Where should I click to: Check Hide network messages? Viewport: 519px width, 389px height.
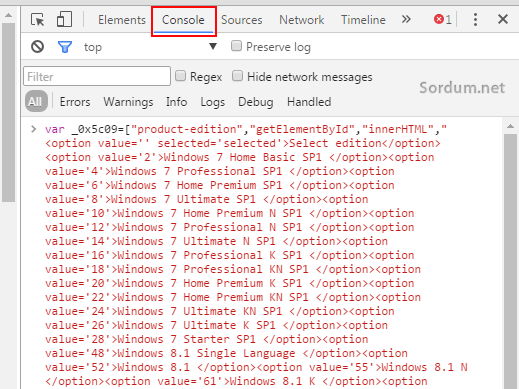237,76
